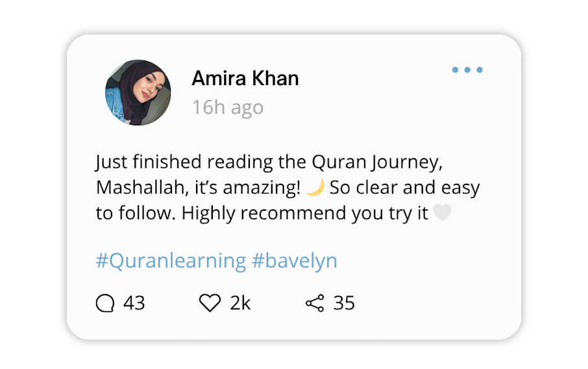Click the crescent moon emoji
This screenshot has width=588, height=369.
[x=315, y=188]
